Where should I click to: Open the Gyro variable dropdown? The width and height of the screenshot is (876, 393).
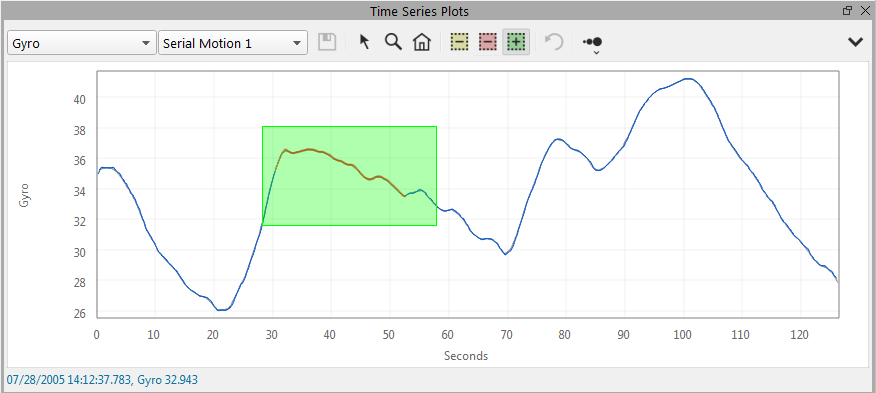(x=82, y=42)
